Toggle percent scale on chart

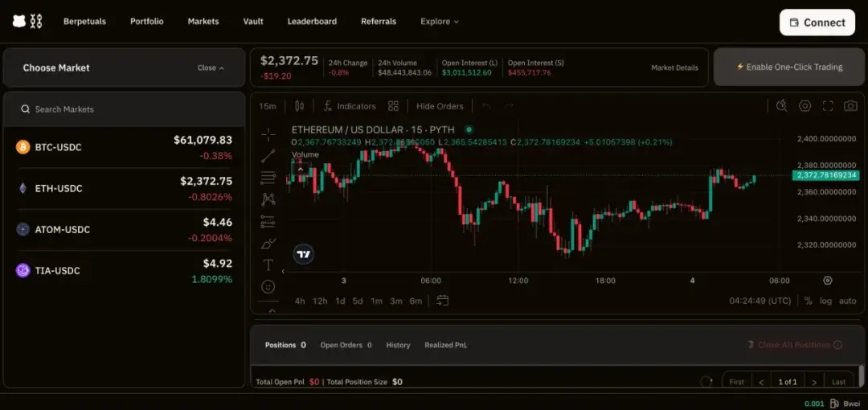pos(808,301)
